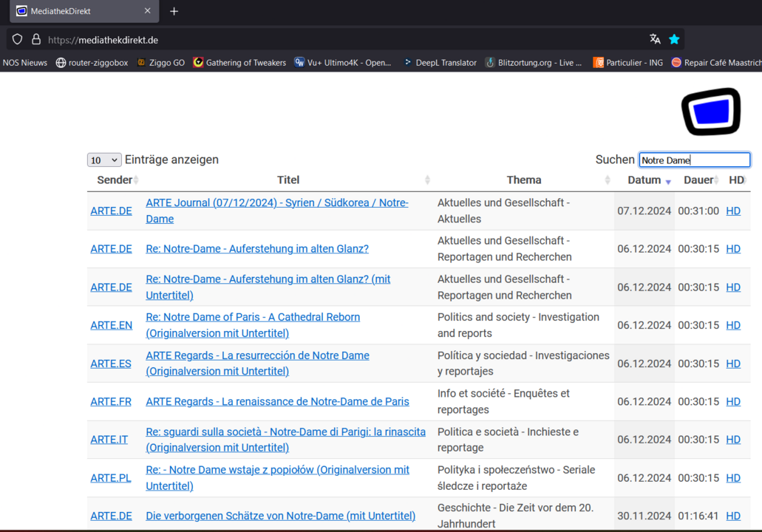Toggle sorting on the Thema column
This screenshot has height=532, width=762.
click(524, 180)
